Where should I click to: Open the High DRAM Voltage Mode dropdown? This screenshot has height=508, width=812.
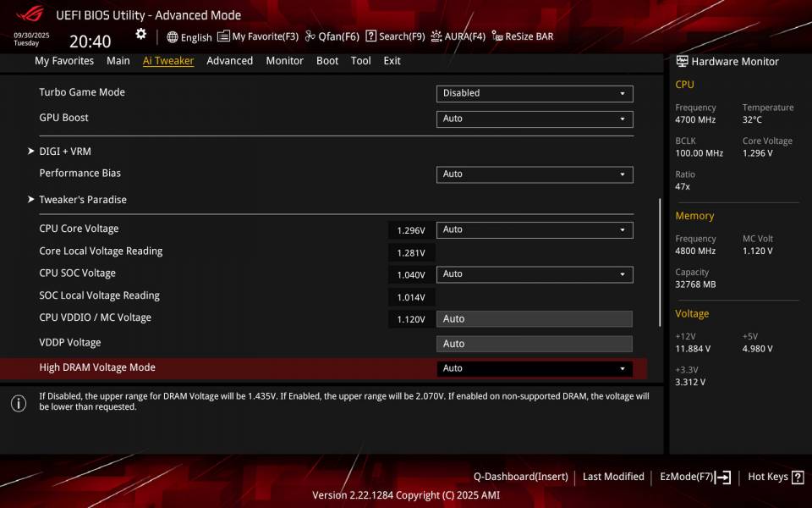[535, 367]
